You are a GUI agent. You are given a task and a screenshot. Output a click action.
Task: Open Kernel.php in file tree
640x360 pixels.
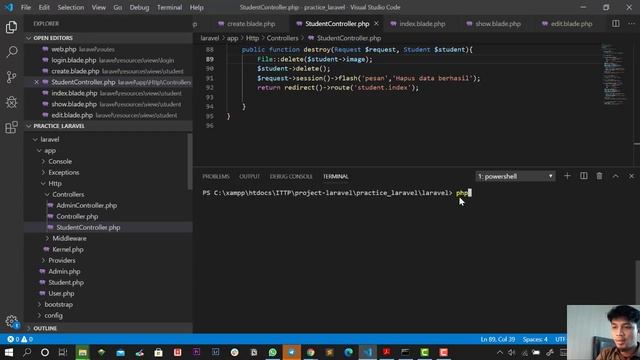68,249
